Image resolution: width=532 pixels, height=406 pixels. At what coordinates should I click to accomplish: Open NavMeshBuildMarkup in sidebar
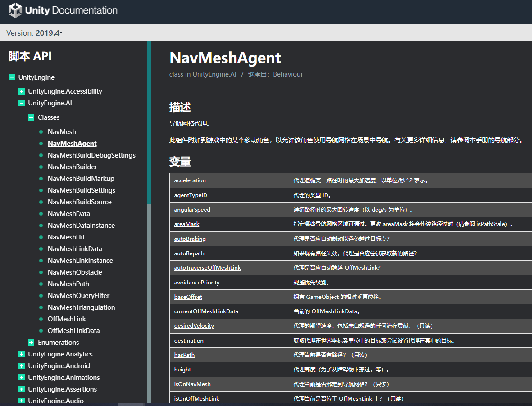(x=81, y=179)
